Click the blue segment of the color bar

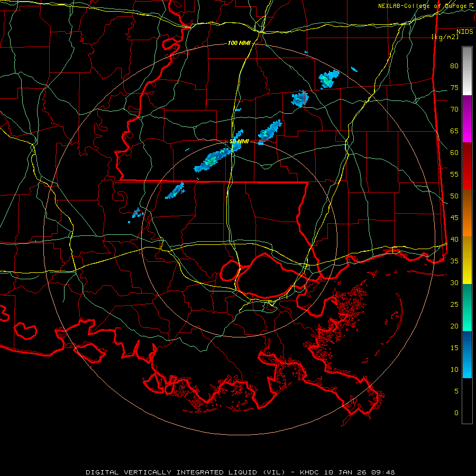tap(467, 354)
